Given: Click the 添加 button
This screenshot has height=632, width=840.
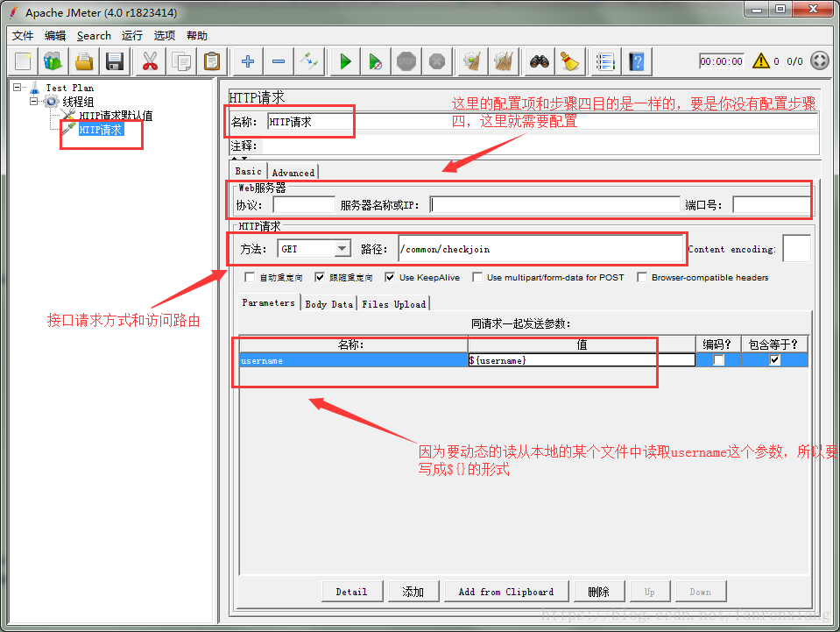Looking at the screenshot, I should pos(413,592).
